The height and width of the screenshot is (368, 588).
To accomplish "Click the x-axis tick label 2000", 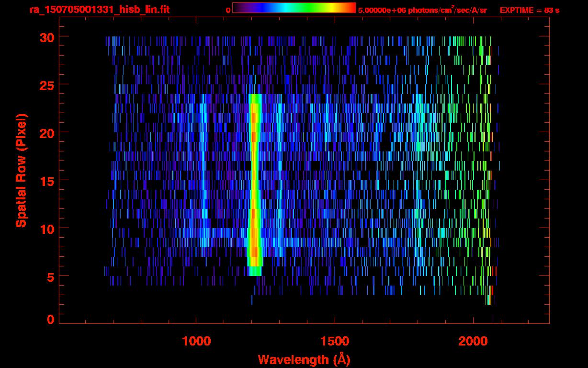I will 473,341.
